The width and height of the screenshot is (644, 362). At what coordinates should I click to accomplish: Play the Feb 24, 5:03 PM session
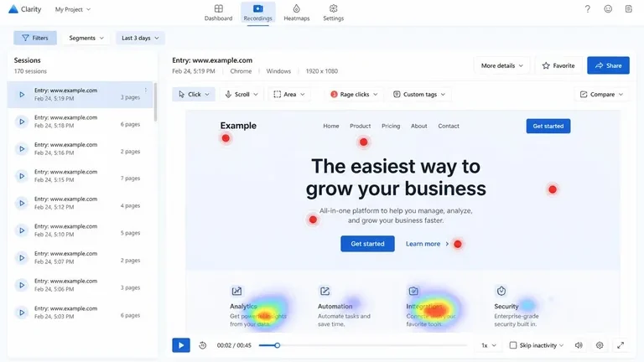[21, 313]
